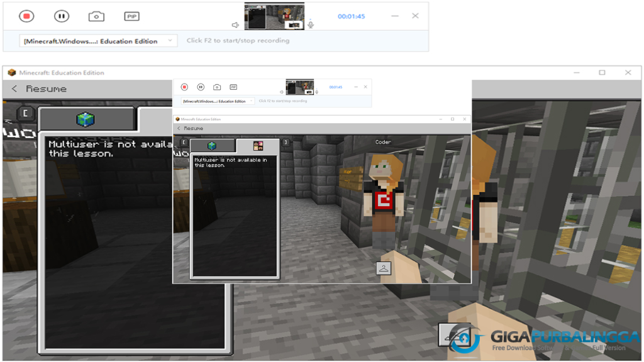Click the Coder name tag above the character
The width and height of the screenshot is (644, 362).
pos(383,142)
